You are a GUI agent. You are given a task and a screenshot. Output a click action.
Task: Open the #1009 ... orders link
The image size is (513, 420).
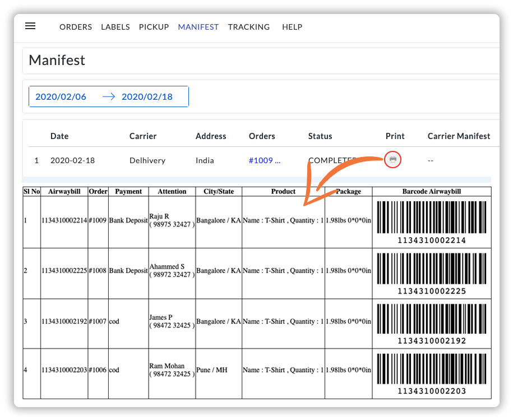pyautogui.click(x=265, y=160)
